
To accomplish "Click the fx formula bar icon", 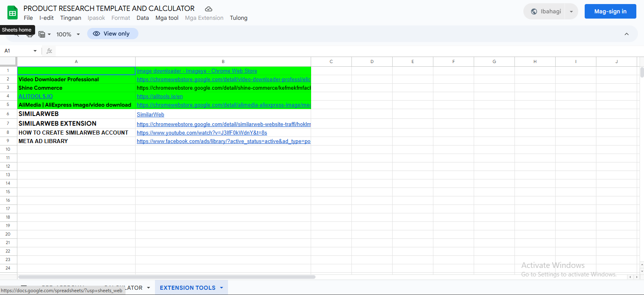I will [x=49, y=51].
